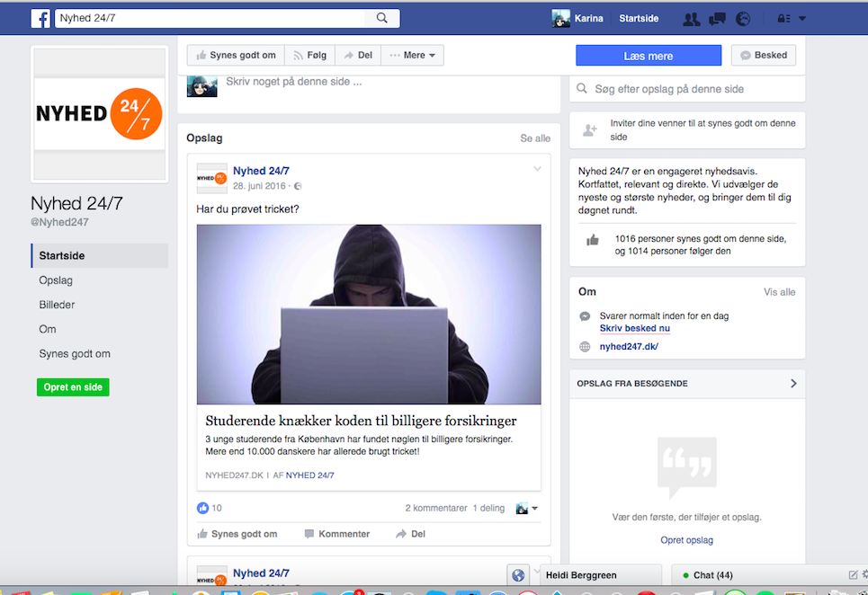Select Opslag in the left sidebar
The height and width of the screenshot is (595, 868).
pyautogui.click(x=56, y=280)
